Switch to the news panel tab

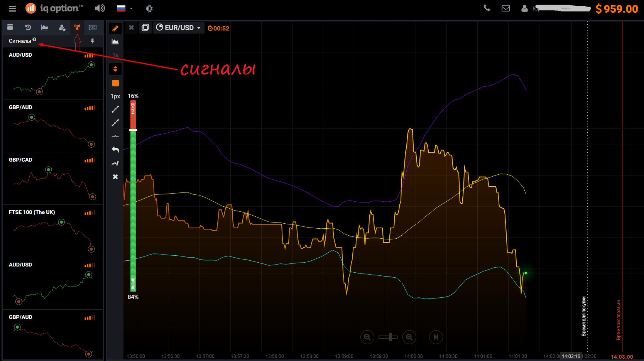click(x=93, y=27)
